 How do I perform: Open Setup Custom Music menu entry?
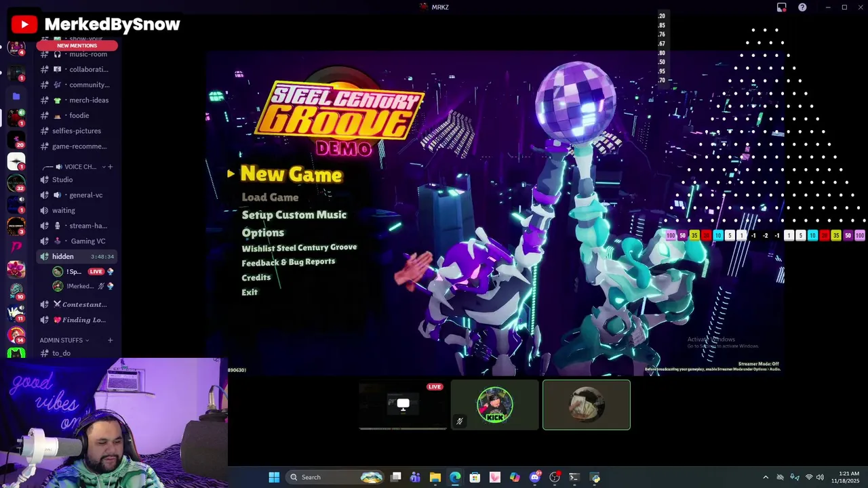(x=294, y=215)
